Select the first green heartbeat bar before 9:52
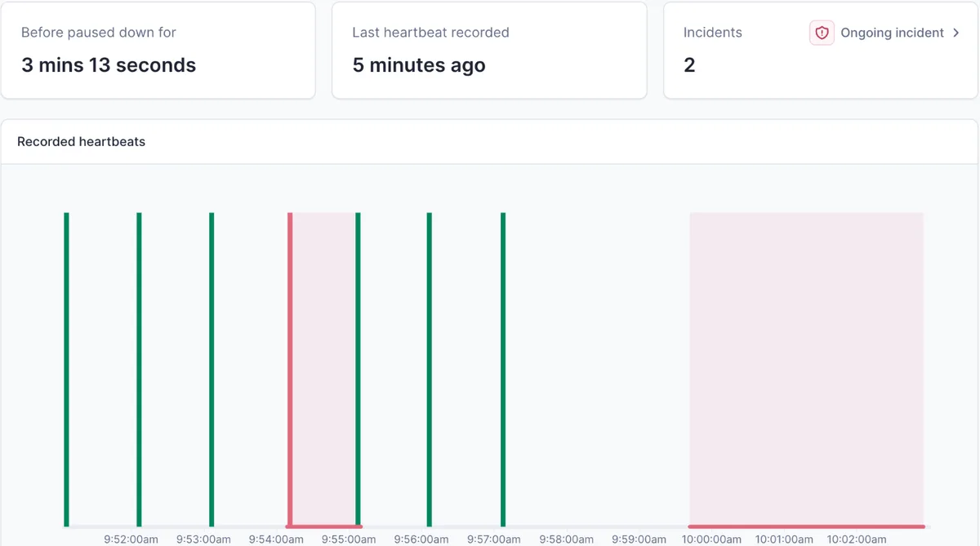The height and width of the screenshot is (546, 980). (66, 370)
